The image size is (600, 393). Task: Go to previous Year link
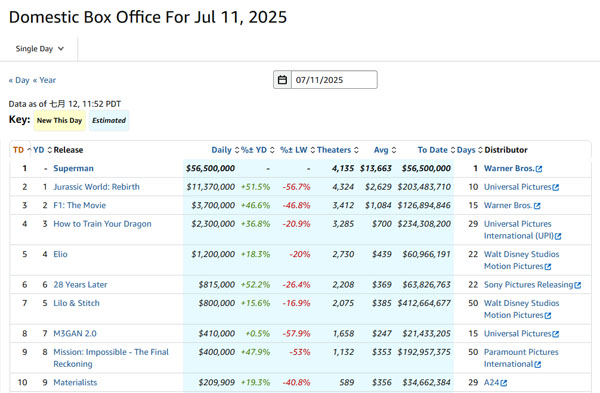44,80
